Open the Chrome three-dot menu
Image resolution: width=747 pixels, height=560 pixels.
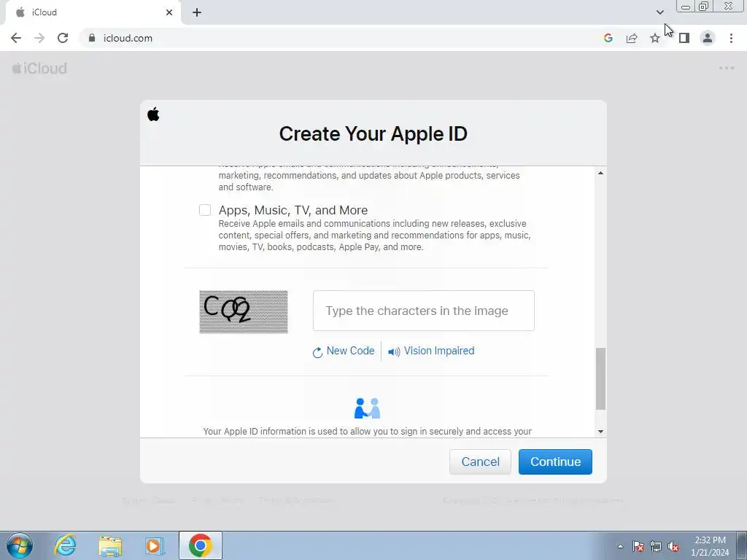point(731,38)
